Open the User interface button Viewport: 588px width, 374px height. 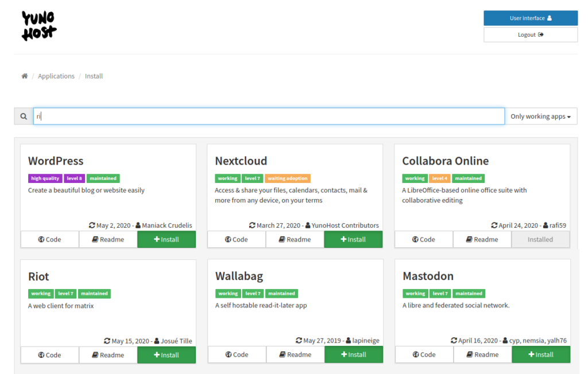[x=530, y=18]
